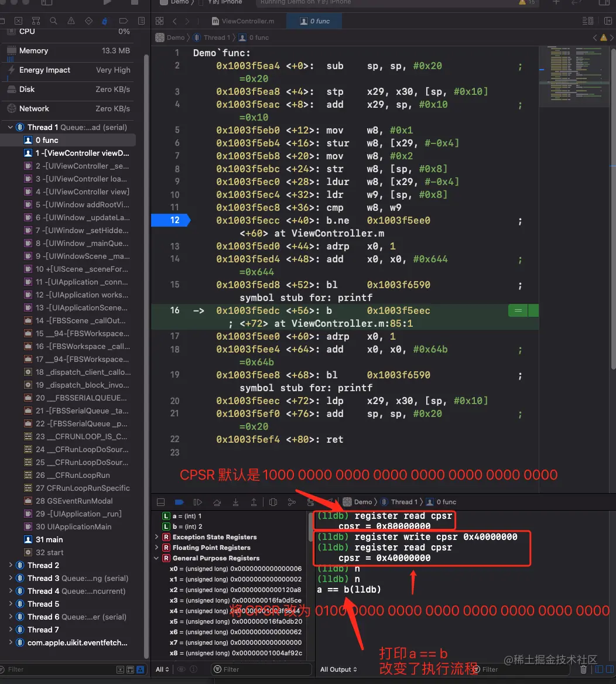Click Demo in the editor jump bar

170,37
